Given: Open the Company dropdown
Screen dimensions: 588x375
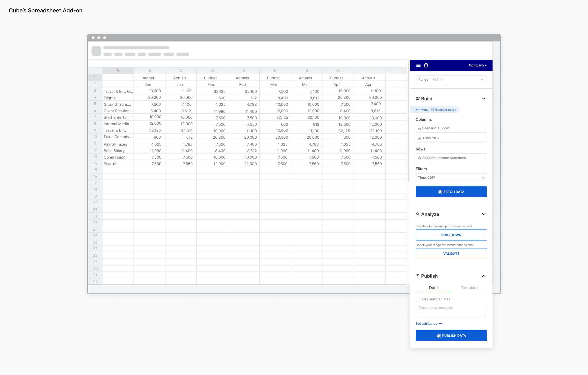Looking at the screenshot, I should coord(478,65).
